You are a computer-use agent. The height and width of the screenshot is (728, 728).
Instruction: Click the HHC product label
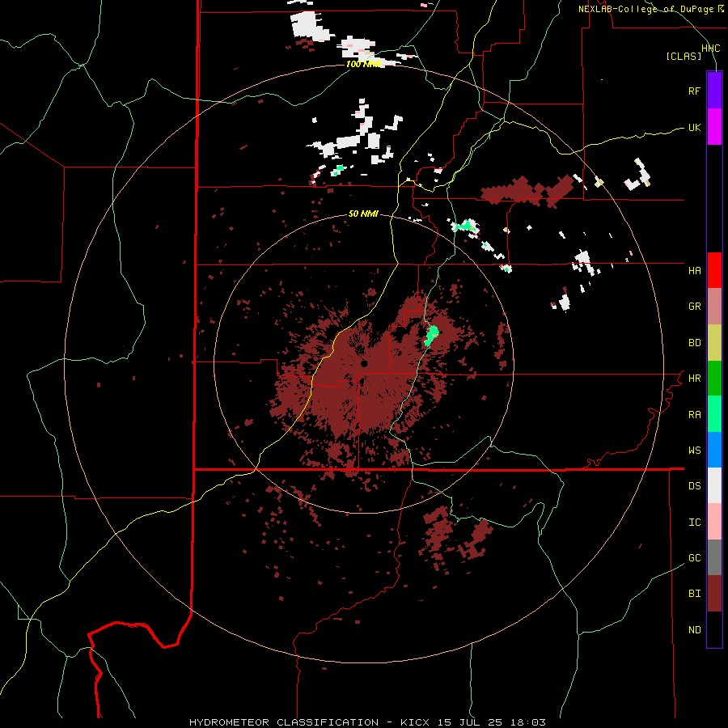pos(710,49)
